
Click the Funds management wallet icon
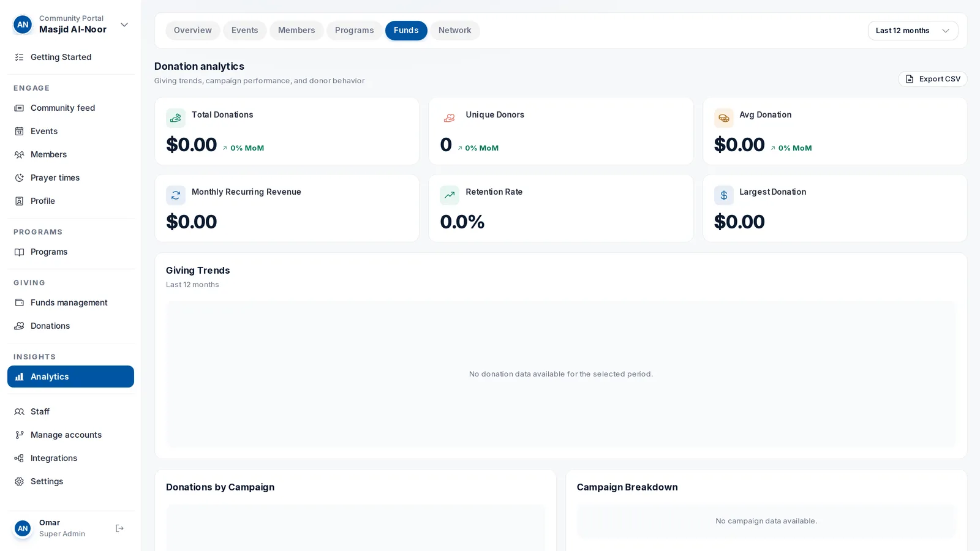tap(19, 302)
